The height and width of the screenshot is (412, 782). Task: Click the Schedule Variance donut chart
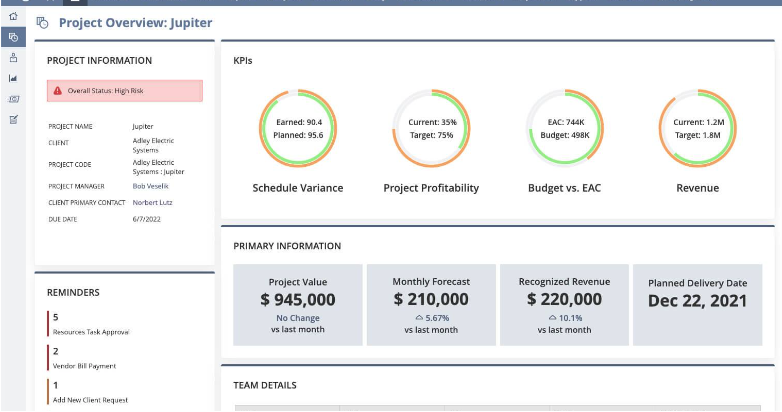(297, 128)
